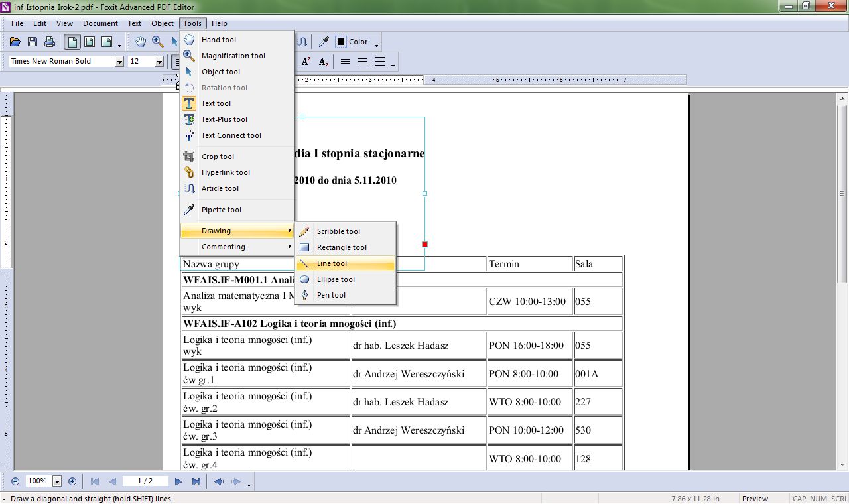Click the Pipette eyedropper toolbar icon
The image size is (849, 504).
coord(324,42)
